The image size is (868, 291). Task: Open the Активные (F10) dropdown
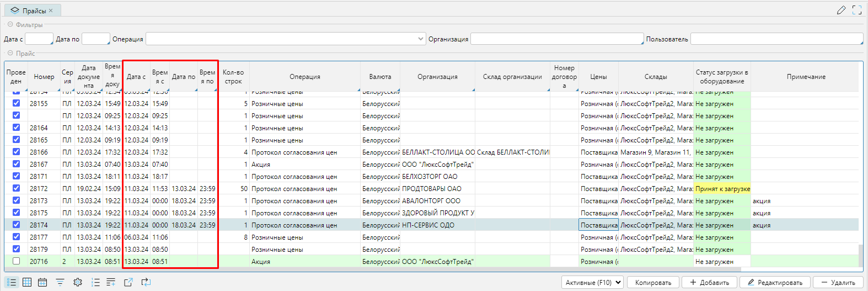(592, 282)
